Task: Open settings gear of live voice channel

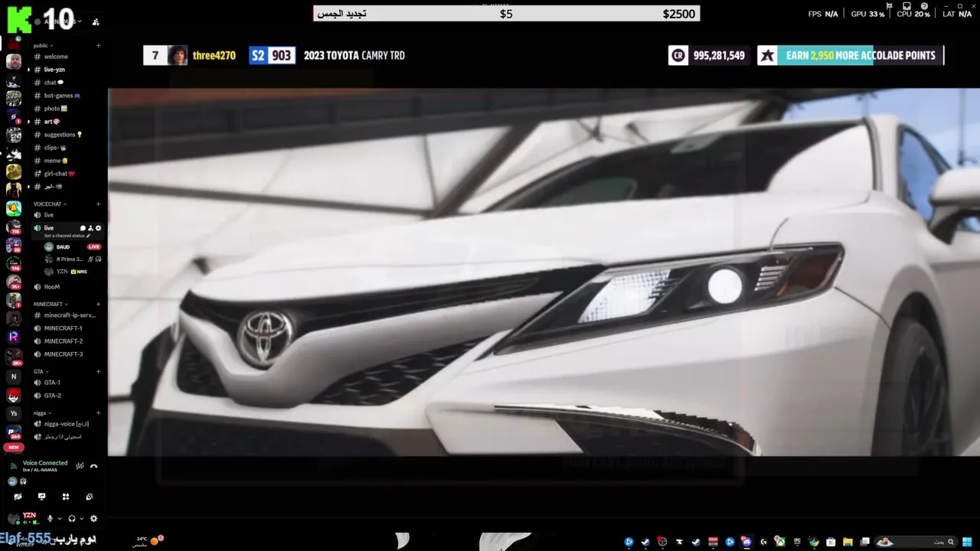Action: (98, 228)
